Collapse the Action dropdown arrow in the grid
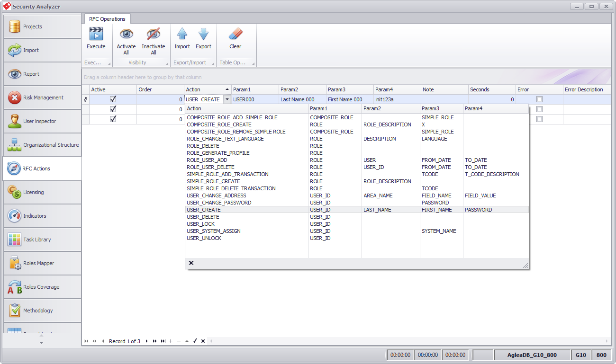Screen dimensions: 616x364 coord(227,99)
